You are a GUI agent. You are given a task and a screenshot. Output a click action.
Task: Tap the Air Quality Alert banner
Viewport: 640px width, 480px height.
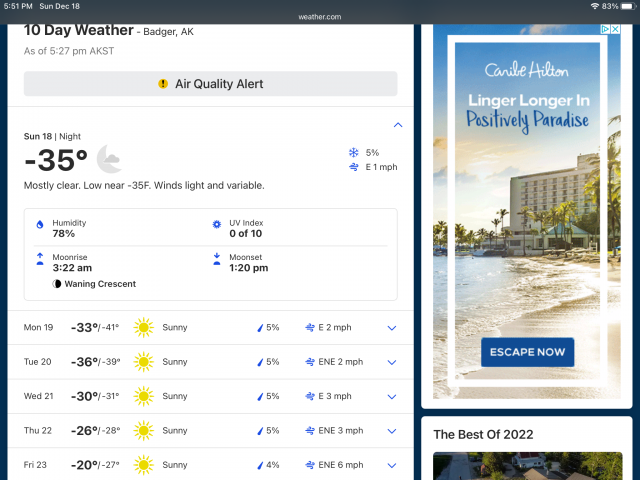click(x=210, y=84)
